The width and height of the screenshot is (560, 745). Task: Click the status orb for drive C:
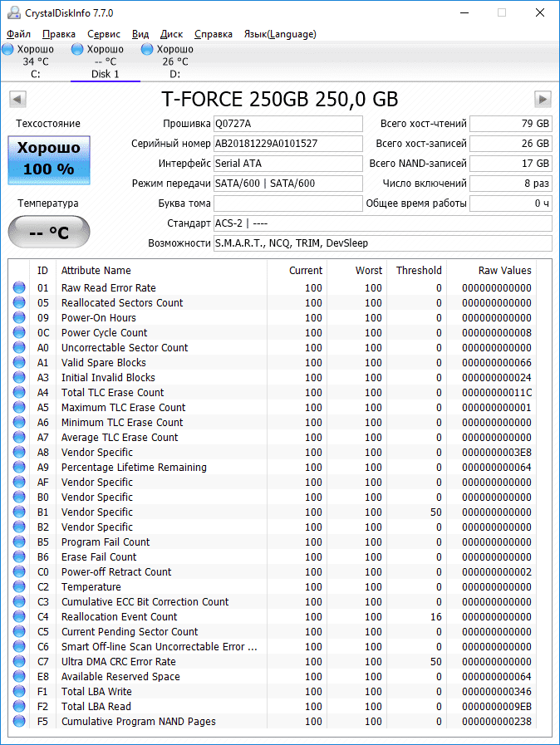(x=8, y=50)
